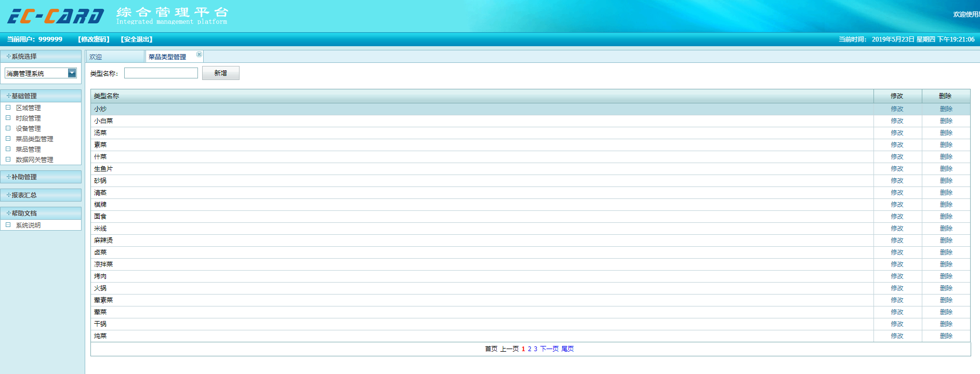Open 系统说明 under 帮助文档

pos(28,225)
